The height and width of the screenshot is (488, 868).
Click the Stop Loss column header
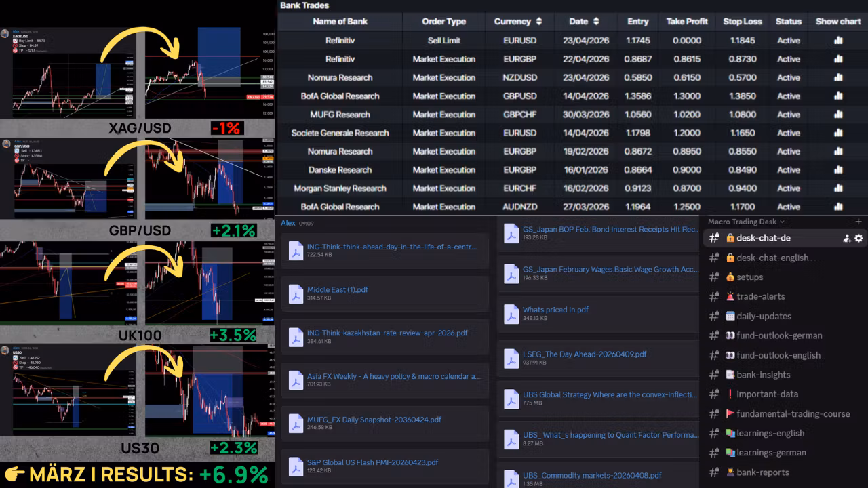click(743, 22)
